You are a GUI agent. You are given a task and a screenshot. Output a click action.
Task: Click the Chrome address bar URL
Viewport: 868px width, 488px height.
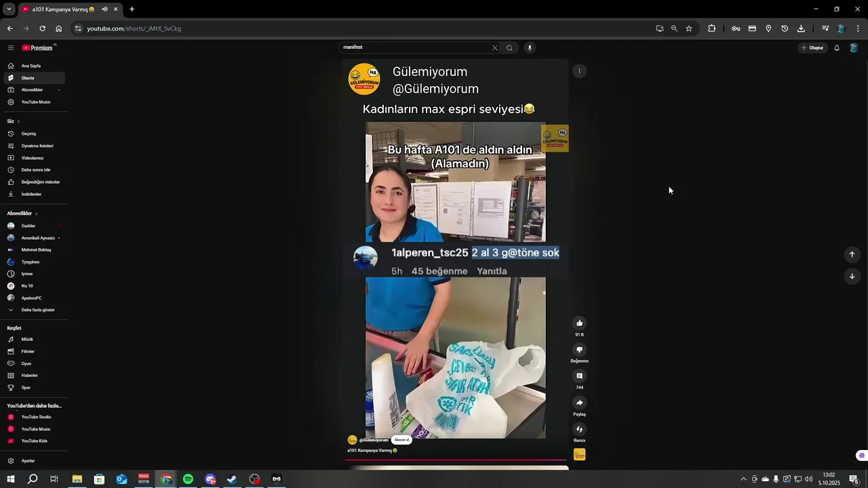[134, 28]
